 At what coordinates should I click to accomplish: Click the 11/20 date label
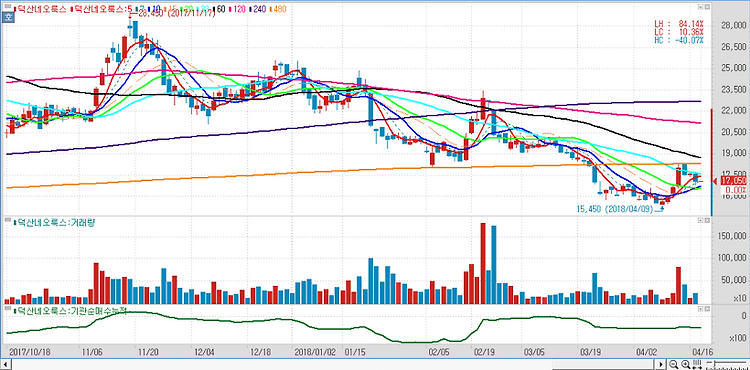tap(148, 351)
